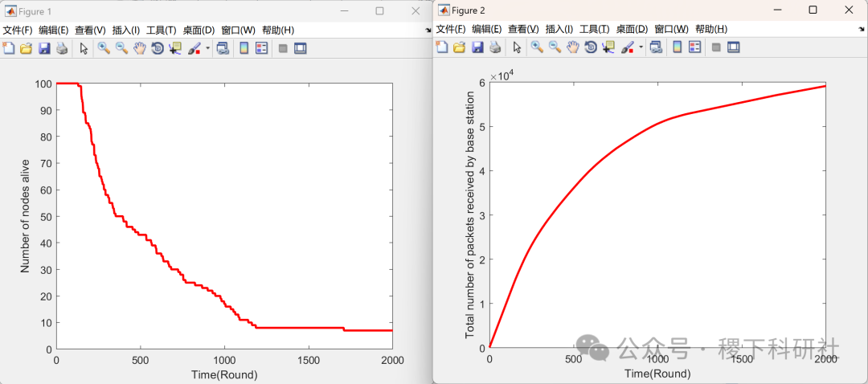868x384 pixels.
Task: Click Link Plot icon in Figure 1
Action: 223,48
